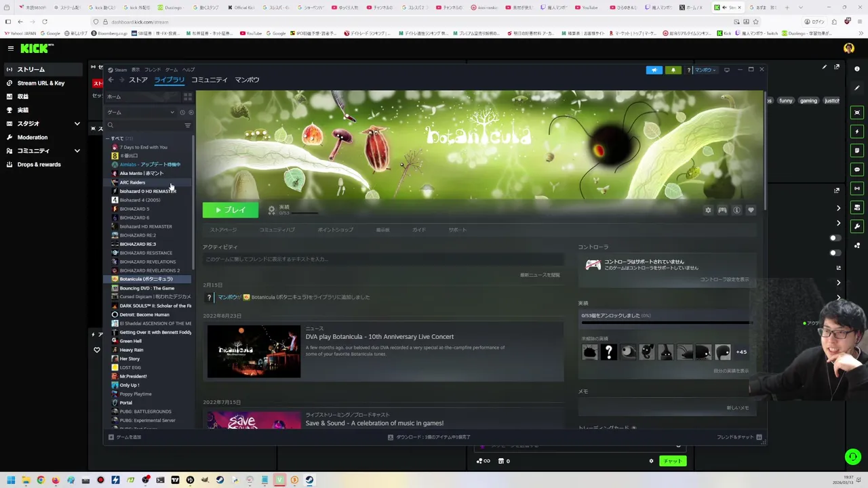
Task: Click ゲームを追加 at Steam bottom
Action: point(125,437)
